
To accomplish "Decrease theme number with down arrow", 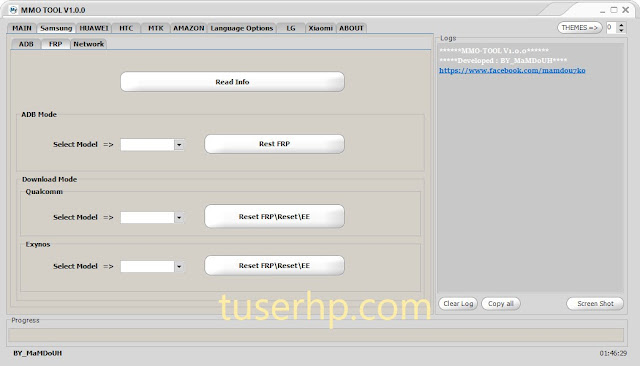I will click(x=621, y=31).
